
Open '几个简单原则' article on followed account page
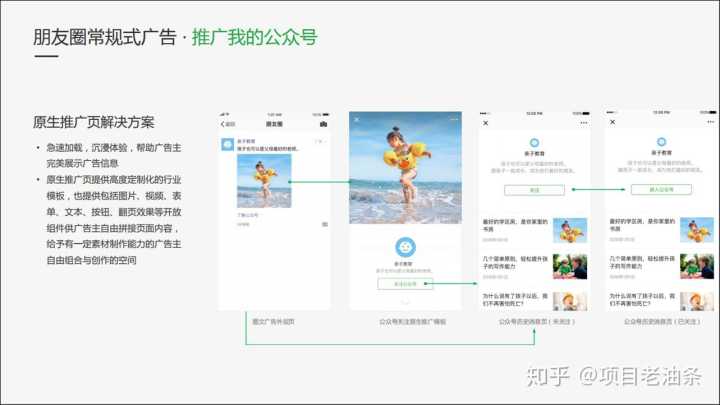pyautogui.click(x=642, y=262)
